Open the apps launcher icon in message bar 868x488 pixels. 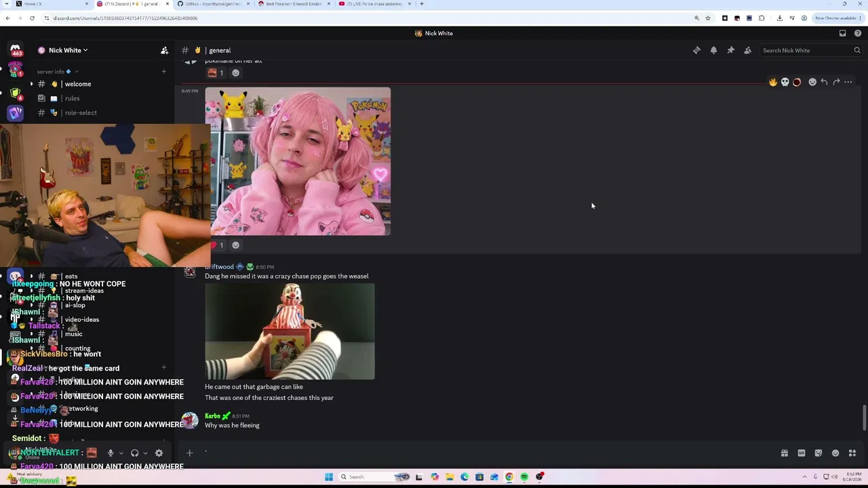click(852, 453)
